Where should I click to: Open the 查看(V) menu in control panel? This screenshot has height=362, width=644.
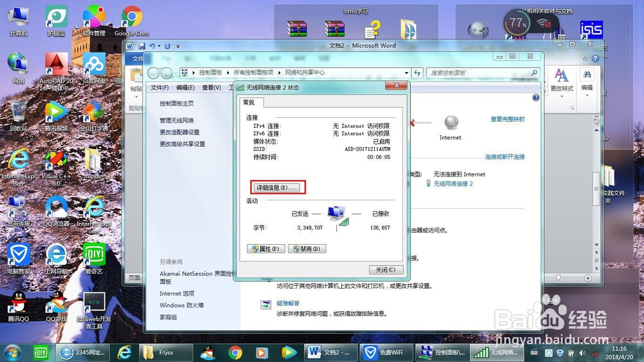point(211,88)
